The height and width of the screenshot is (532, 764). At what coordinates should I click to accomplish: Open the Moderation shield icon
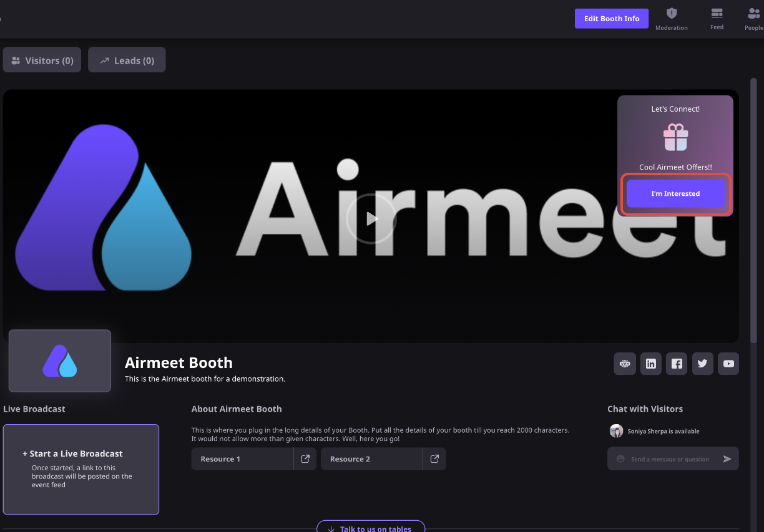tap(672, 13)
